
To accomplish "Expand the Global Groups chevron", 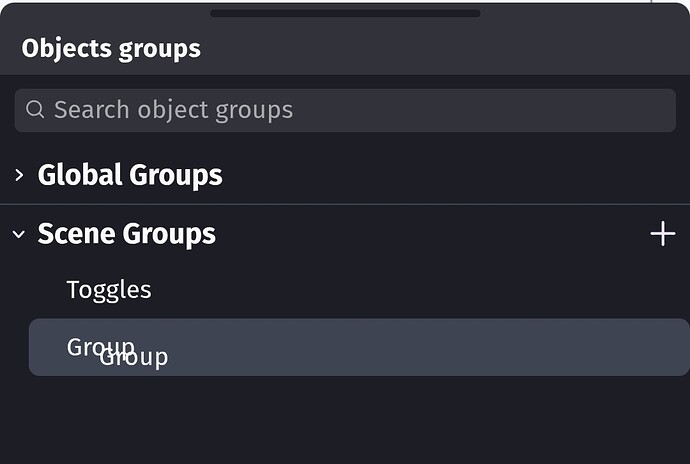I will [19, 175].
